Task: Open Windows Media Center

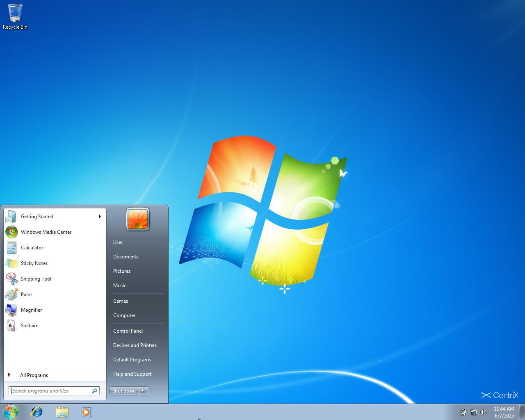Action: [x=46, y=232]
